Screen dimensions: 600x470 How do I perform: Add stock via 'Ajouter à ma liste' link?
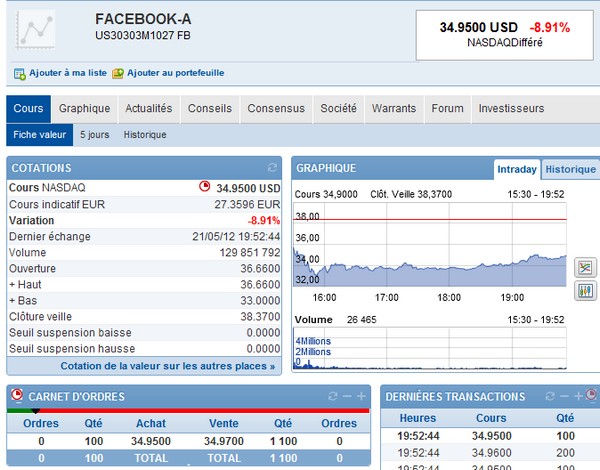68,73
